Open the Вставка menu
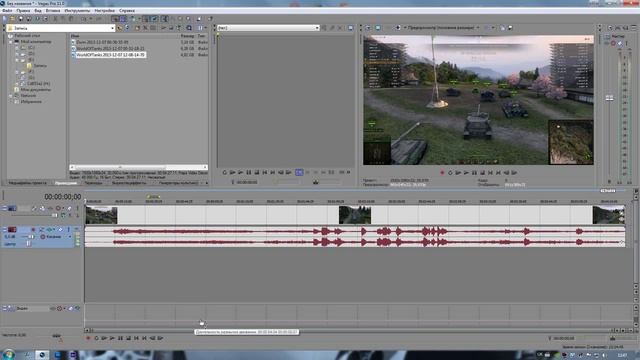The width and height of the screenshot is (640, 360). pos(53,11)
